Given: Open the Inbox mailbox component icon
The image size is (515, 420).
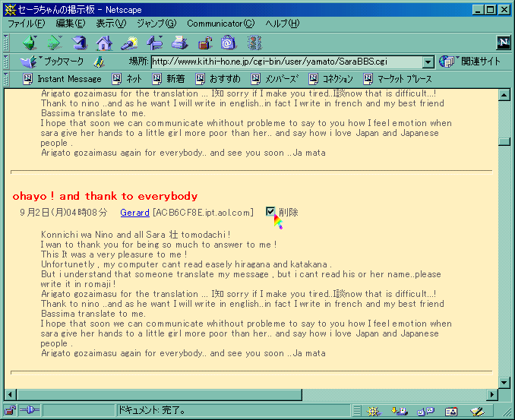Looking at the screenshot, I should click(x=400, y=411).
